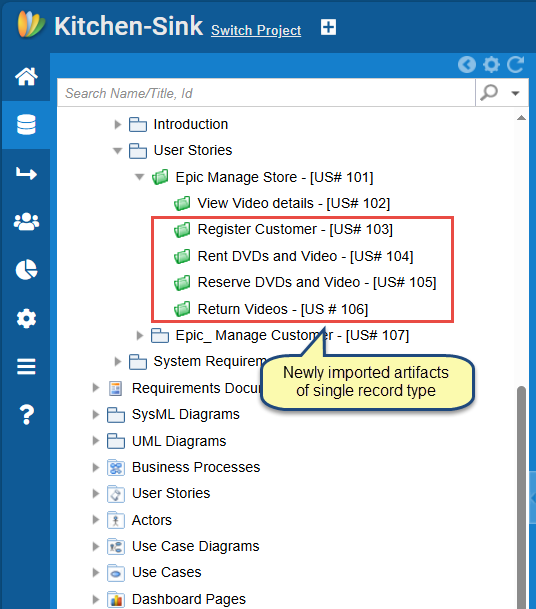Click the traceability arrow sidebar icon
Image resolution: width=536 pixels, height=609 pixels.
pos(26,173)
